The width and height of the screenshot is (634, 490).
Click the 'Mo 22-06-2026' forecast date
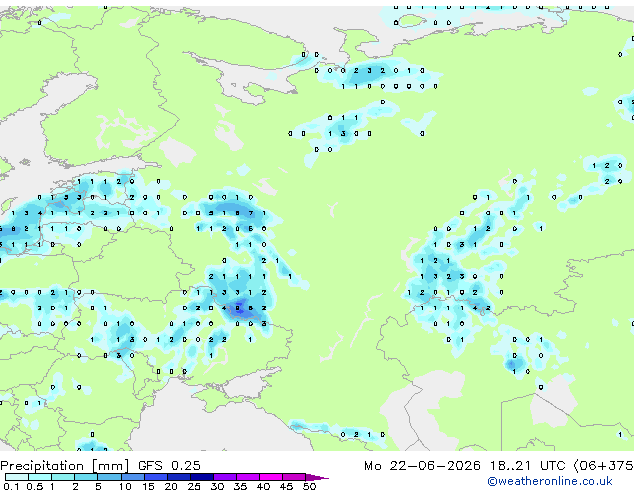pyautogui.click(x=422, y=466)
